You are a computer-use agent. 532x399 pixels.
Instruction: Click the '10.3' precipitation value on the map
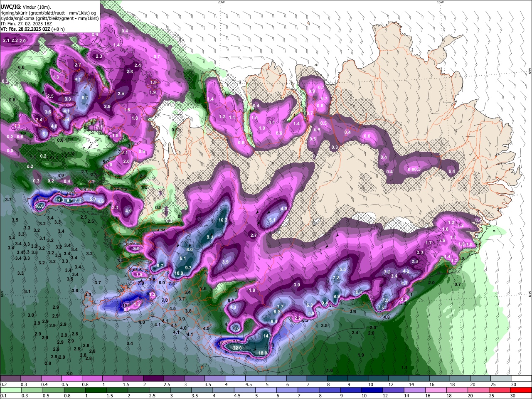click(x=223, y=220)
